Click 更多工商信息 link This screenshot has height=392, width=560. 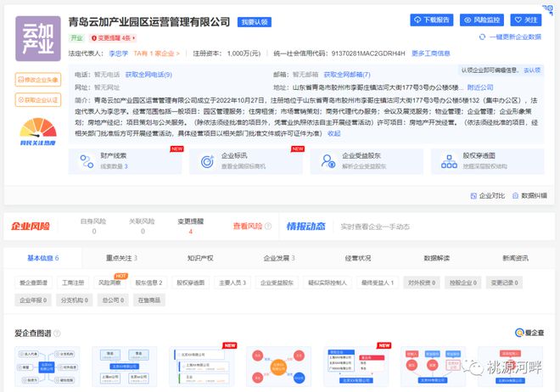(x=431, y=53)
